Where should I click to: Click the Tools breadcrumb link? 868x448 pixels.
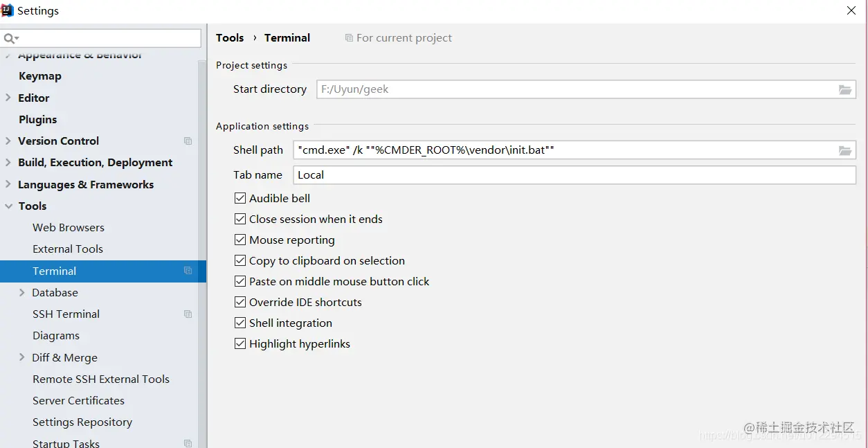[230, 38]
